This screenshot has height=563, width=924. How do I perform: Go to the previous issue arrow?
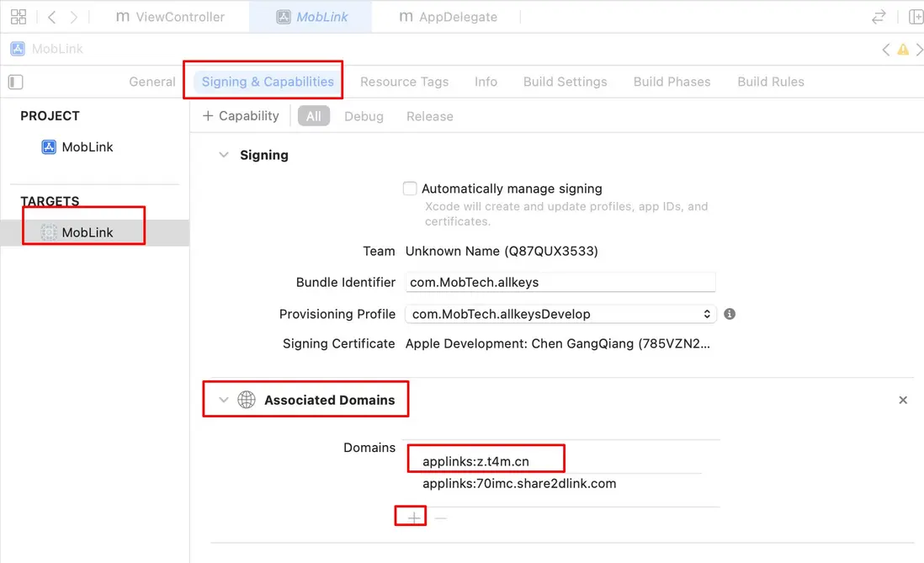click(885, 50)
